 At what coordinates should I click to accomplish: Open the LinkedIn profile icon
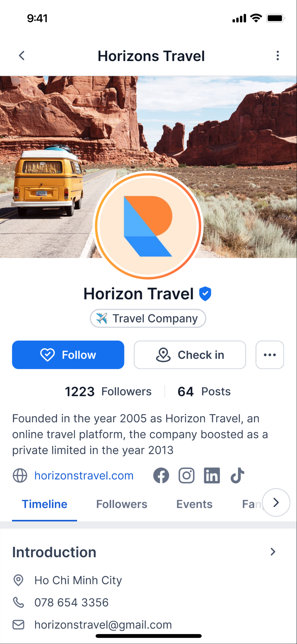[212, 475]
